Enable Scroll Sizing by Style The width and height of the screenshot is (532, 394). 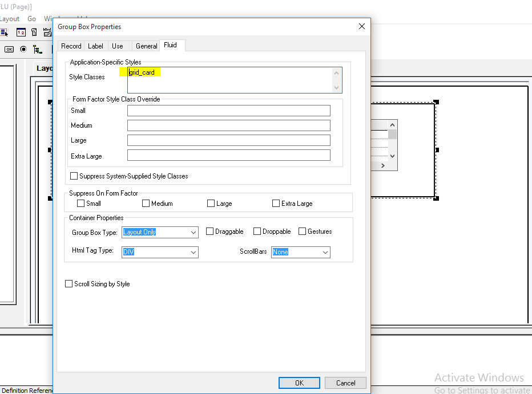click(x=68, y=283)
